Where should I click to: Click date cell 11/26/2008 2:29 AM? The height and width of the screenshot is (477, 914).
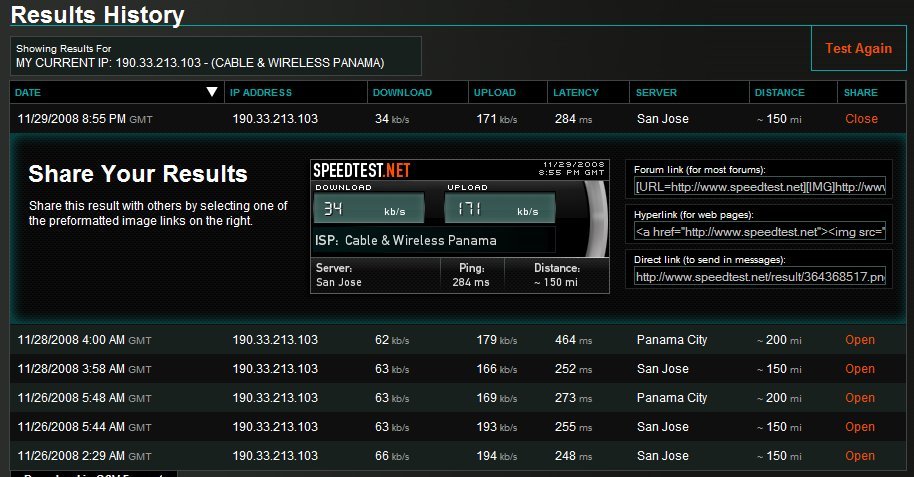coord(85,455)
